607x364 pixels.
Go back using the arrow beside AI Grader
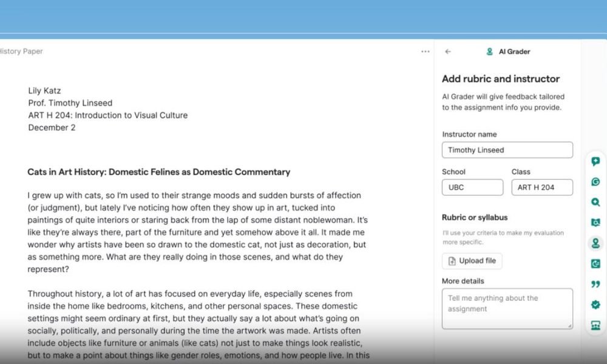click(x=448, y=52)
